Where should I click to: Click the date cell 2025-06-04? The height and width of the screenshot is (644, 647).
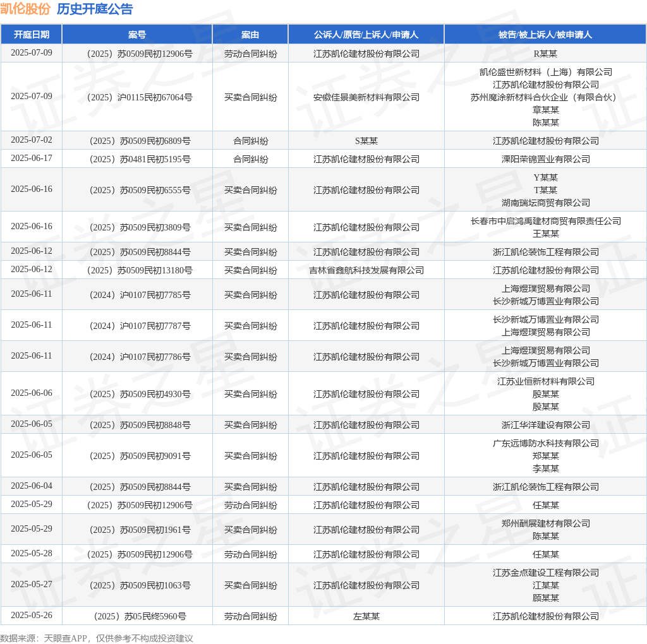pyautogui.click(x=32, y=486)
